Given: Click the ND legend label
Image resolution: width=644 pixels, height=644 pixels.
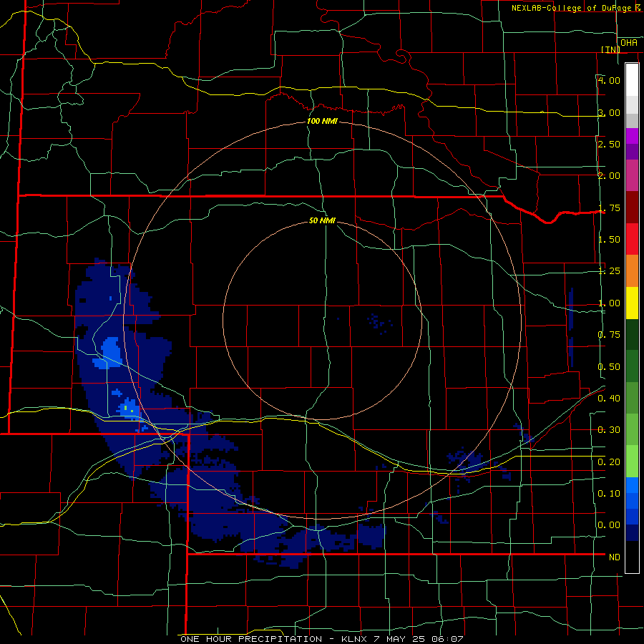Looking at the screenshot, I should pyautogui.click(x=615, y=557).
